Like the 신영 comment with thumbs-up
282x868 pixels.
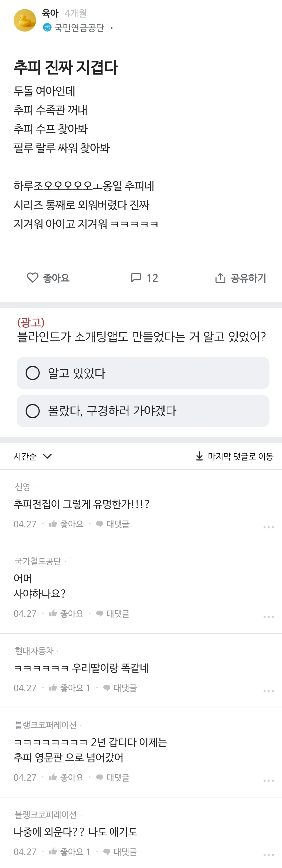pyautogui.click(x=53, y=524)
